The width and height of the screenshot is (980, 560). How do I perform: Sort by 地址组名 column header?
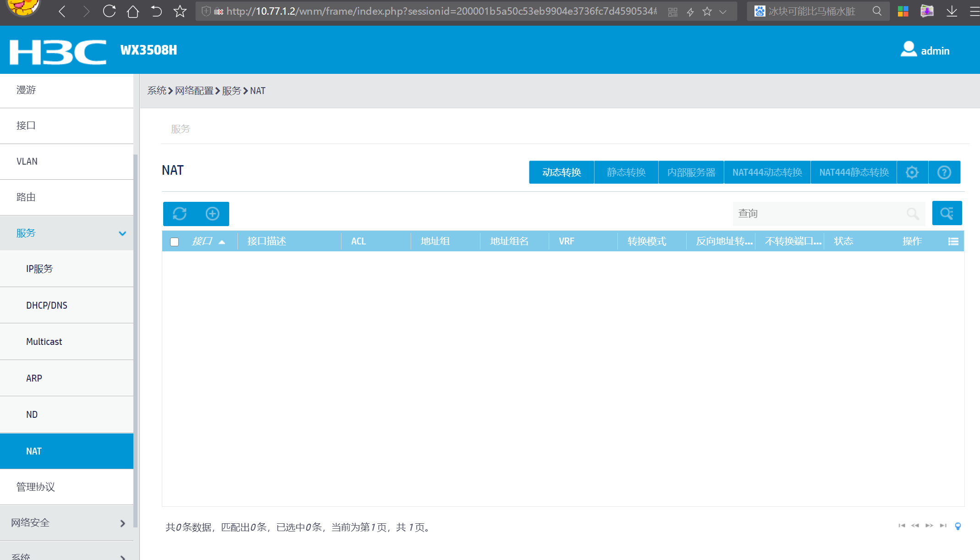pyautogui.click(x=509, y=241)
